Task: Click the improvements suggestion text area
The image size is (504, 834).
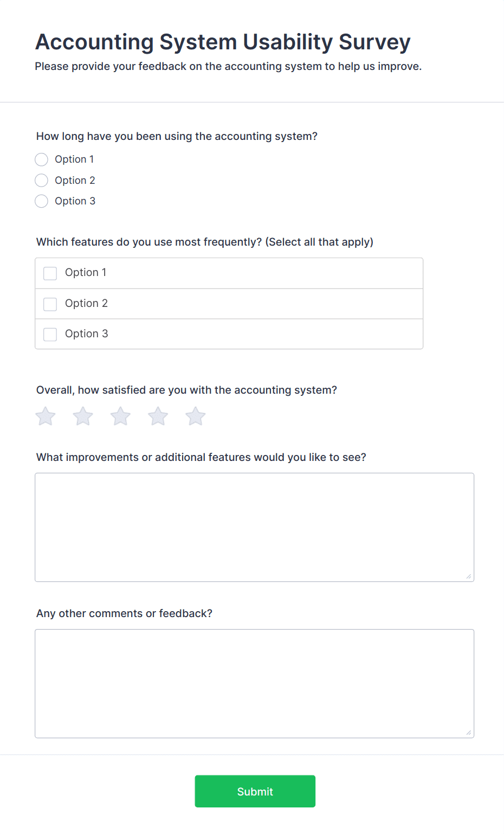Action: pyautogui.click(x=254, y=526)
